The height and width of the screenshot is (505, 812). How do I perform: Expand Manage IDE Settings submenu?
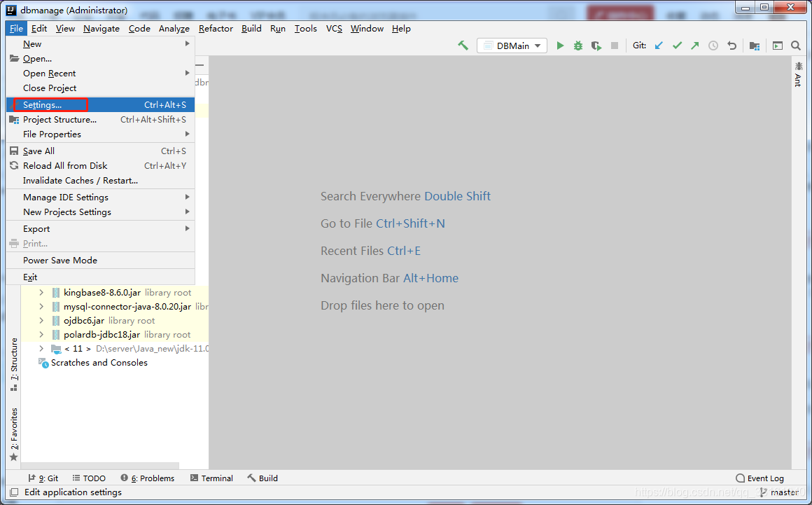coord(101,197)
